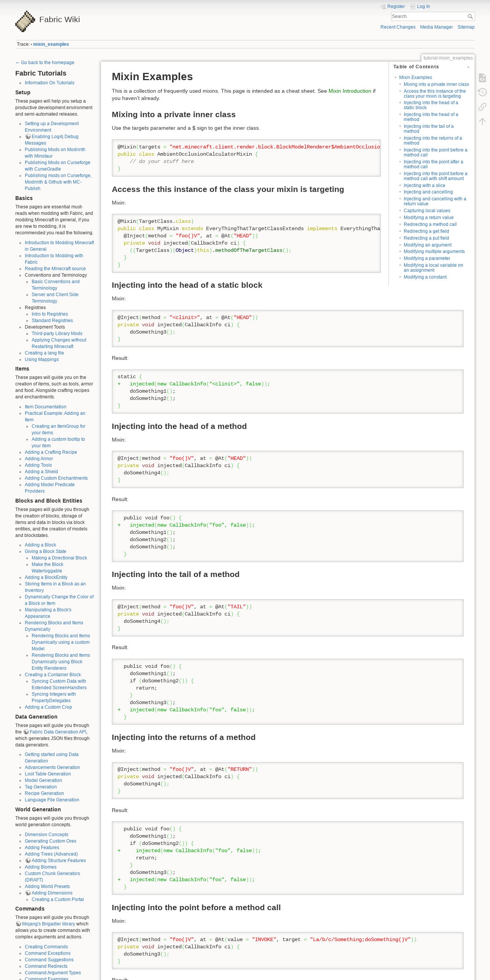Viewport: 490px width, 980px height.
Task: Click the Log In link
Action: [x=424, y=6]
